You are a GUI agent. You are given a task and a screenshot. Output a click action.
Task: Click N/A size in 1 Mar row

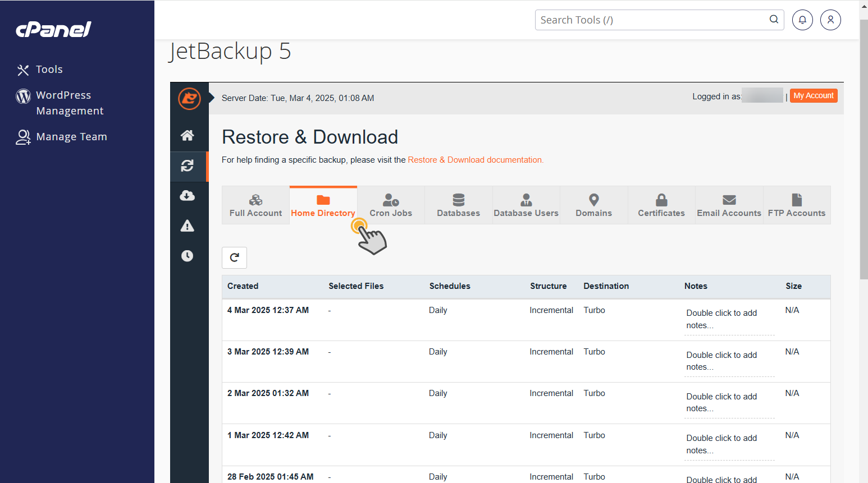tap(792, 435)
